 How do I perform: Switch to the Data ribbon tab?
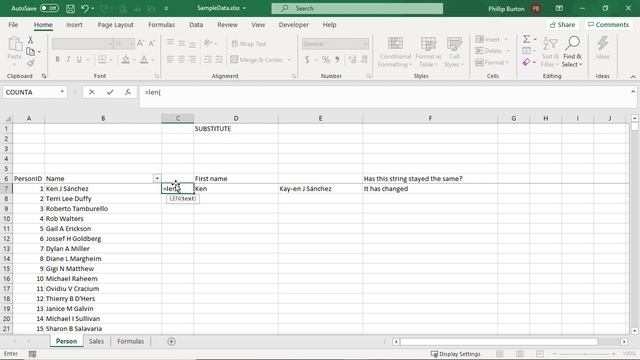click(196, 25)
